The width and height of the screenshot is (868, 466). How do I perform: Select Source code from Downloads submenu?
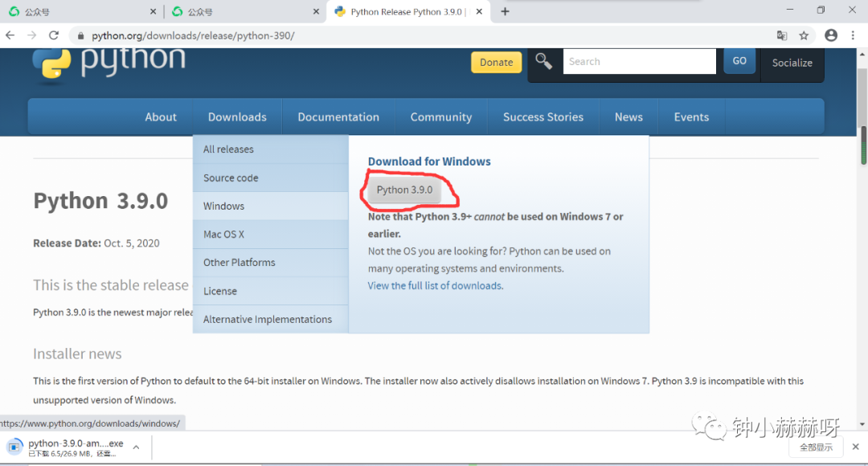point(270,178)
